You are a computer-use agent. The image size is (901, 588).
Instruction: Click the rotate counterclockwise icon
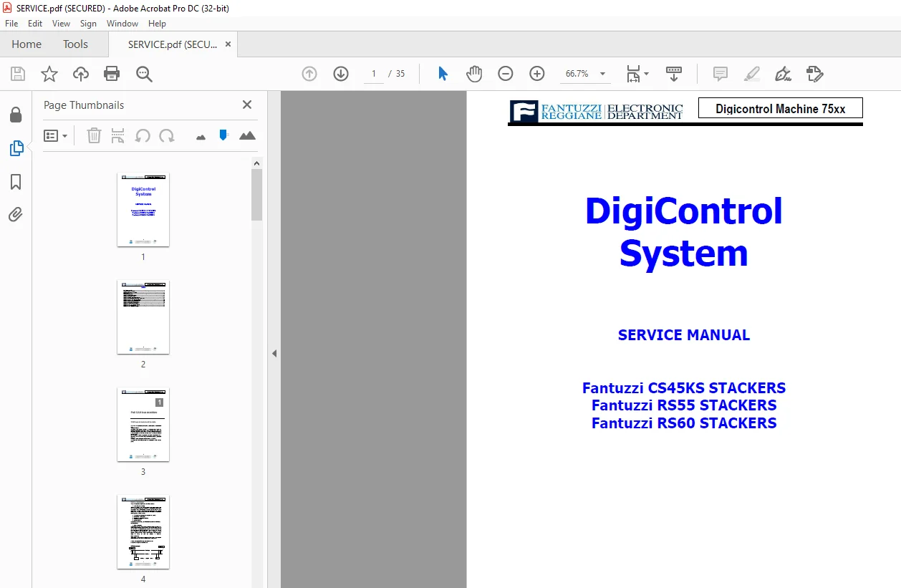(x=143, y=135)
